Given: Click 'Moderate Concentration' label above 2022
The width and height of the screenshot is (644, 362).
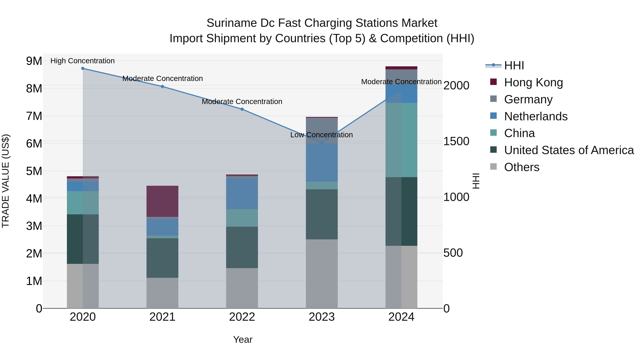Looking at the screenshot, I should pos(242,102).
